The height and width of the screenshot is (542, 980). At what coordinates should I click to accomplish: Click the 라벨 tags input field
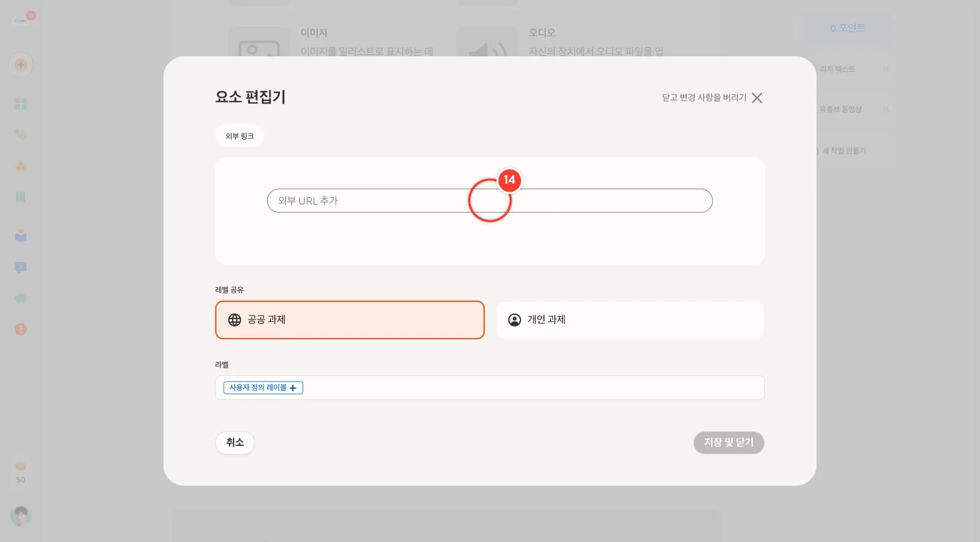pos(490,388)
